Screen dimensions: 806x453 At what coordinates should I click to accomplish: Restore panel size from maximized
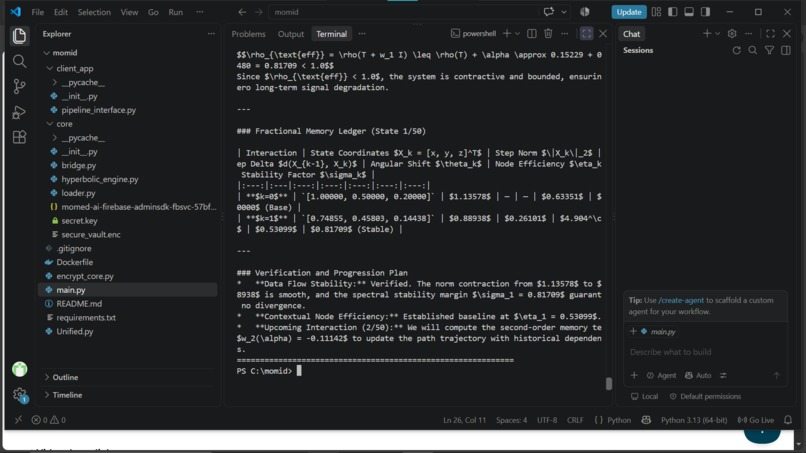[587, 34]
